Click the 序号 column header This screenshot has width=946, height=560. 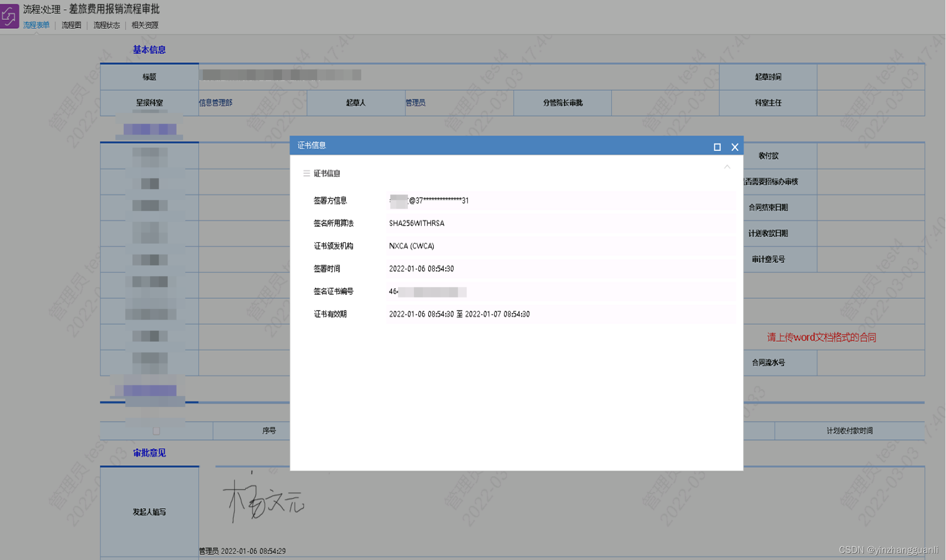pyautogui.click(x=269, y=431)
